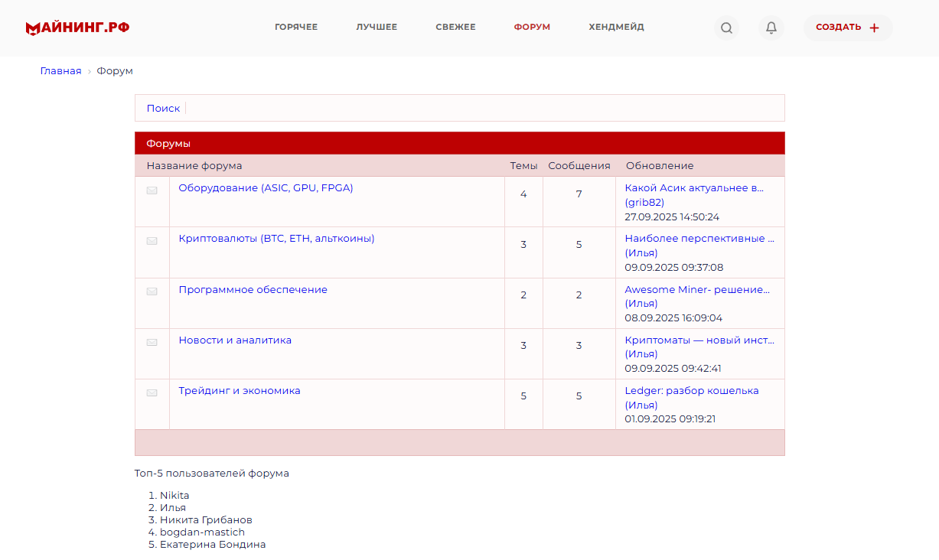Go to the ЛУЧШЕЕ section
The height and width of the screenshot is (560, 939).
(x=377, y=28)
